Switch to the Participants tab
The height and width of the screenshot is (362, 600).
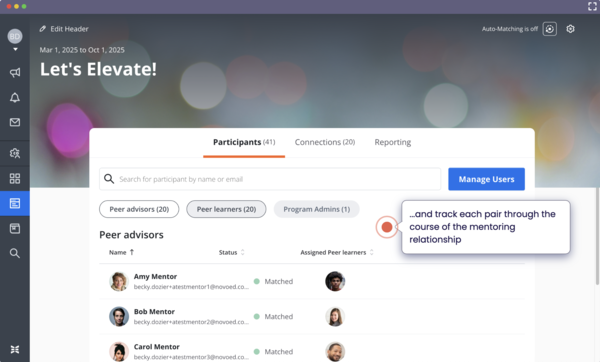coord(244,142)
